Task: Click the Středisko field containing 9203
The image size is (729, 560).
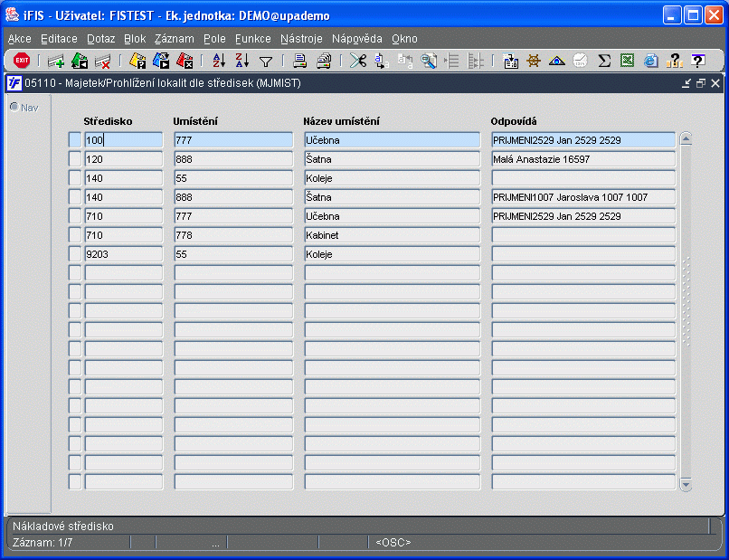Action: [124, 254]
